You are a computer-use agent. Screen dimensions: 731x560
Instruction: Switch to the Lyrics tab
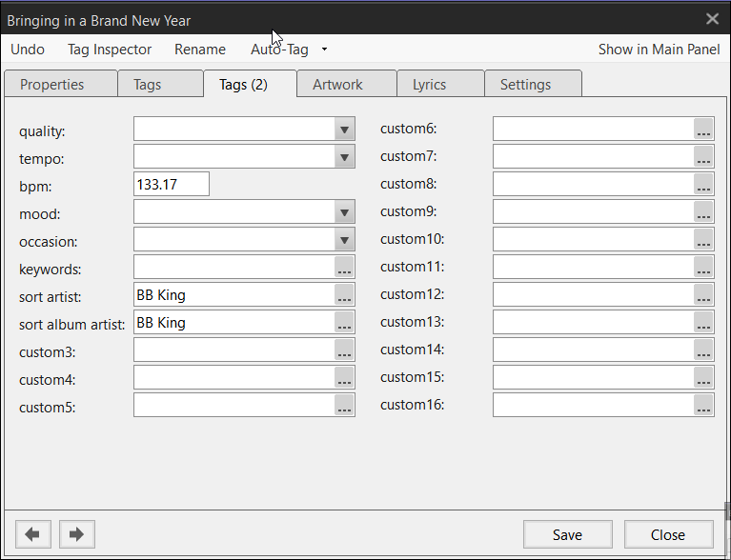coord(429,85)
